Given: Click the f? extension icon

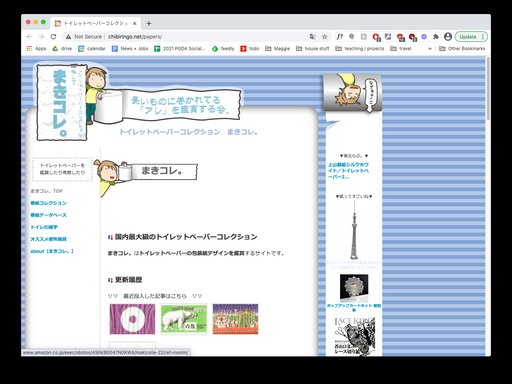Looking at the screenshot, I should (339, 37).
